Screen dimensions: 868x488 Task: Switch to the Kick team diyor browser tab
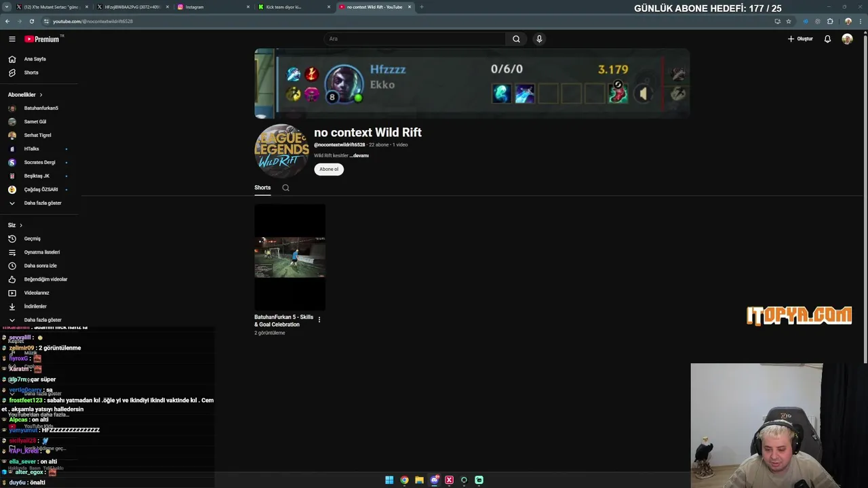coord(294,7)
